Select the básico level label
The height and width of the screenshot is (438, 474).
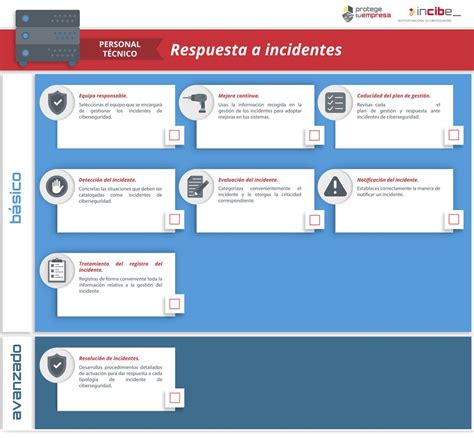coord(16,198)
